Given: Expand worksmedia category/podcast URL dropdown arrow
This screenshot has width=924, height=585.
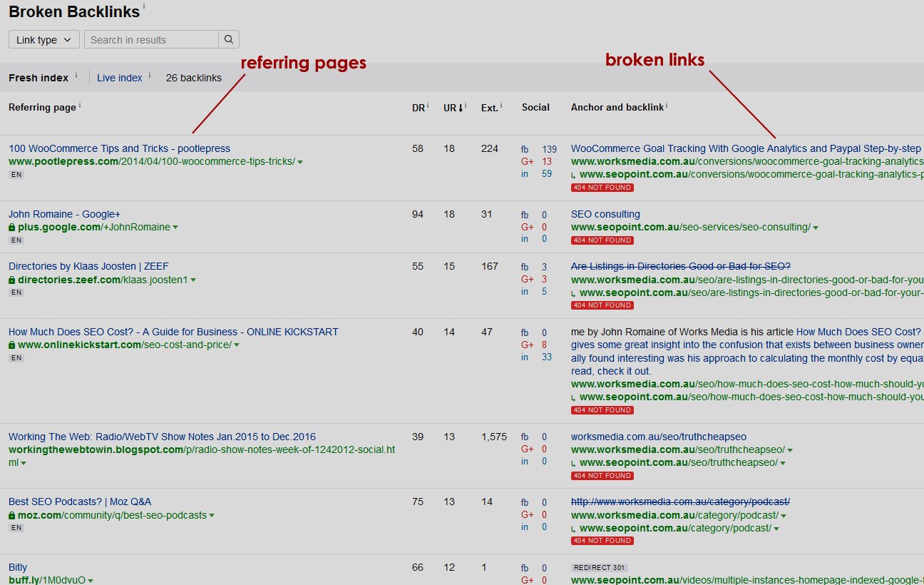Looking at the screenshot, I should click(784, 516).
